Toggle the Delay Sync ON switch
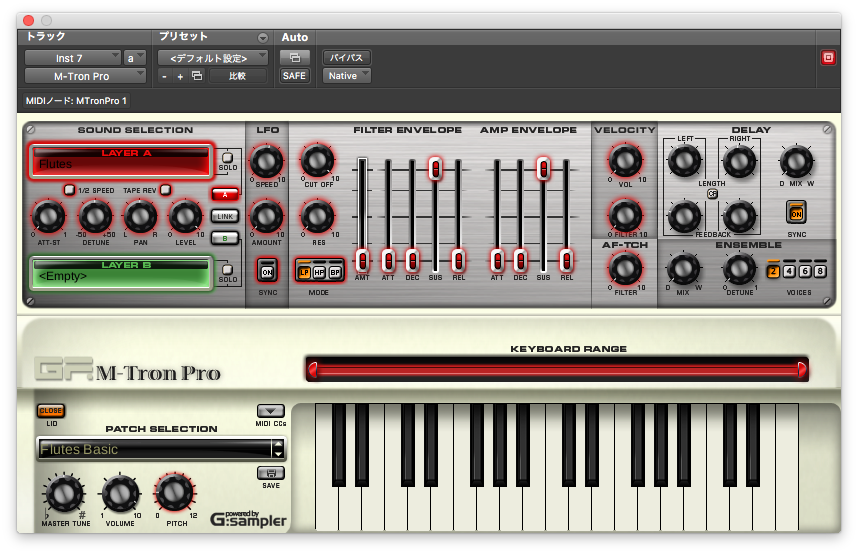The width and height of the screenshot is (858, 554). tap(796, 213)
